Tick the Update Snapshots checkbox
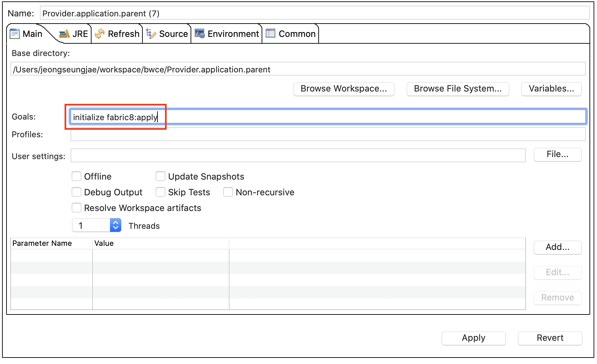Screen dimensions: 597x364 (161, 176)
